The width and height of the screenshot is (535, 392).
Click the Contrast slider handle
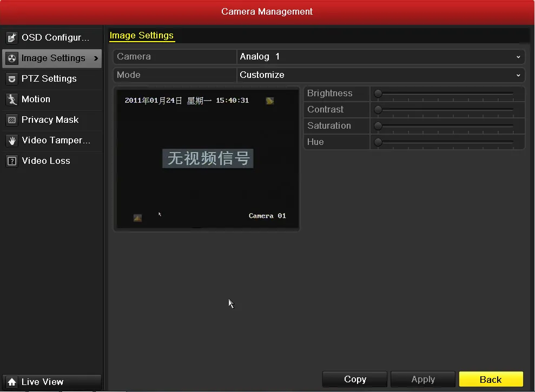(378, 110)
